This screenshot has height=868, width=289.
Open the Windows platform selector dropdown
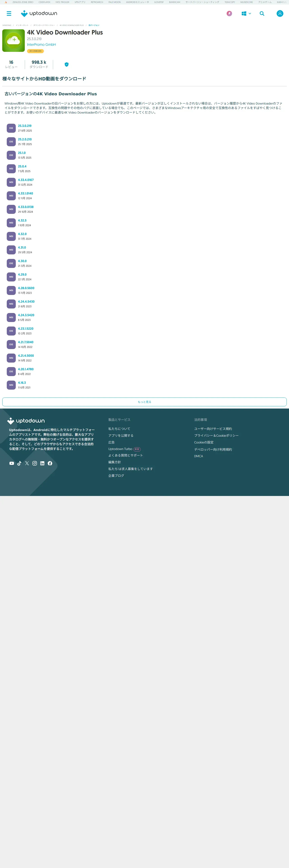[x=246, y=14]
